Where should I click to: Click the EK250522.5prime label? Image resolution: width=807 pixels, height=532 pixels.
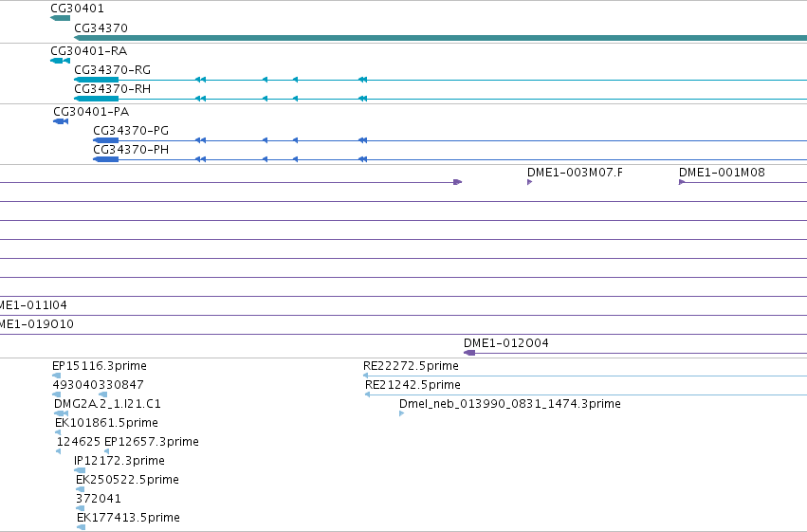point(127,480)
